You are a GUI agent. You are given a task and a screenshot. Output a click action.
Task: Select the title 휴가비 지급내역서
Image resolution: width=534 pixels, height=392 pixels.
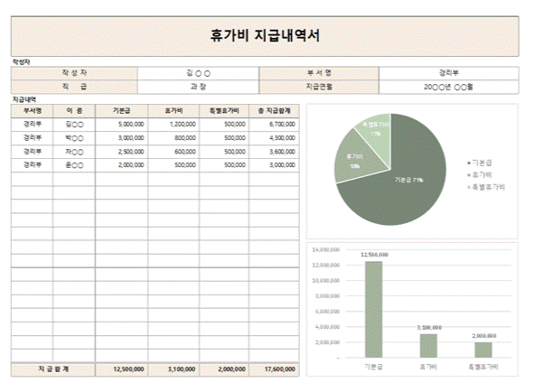pos(265,36)
